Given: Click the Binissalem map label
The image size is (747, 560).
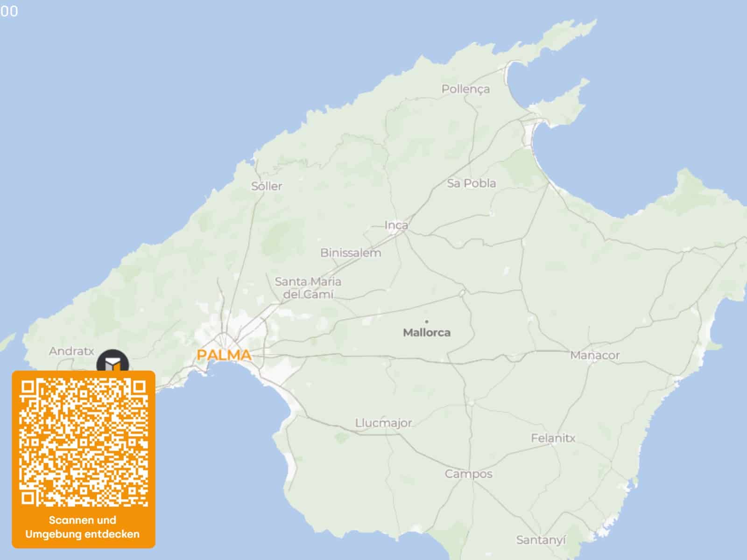Looking at the screenshot, I should point(351,253).
